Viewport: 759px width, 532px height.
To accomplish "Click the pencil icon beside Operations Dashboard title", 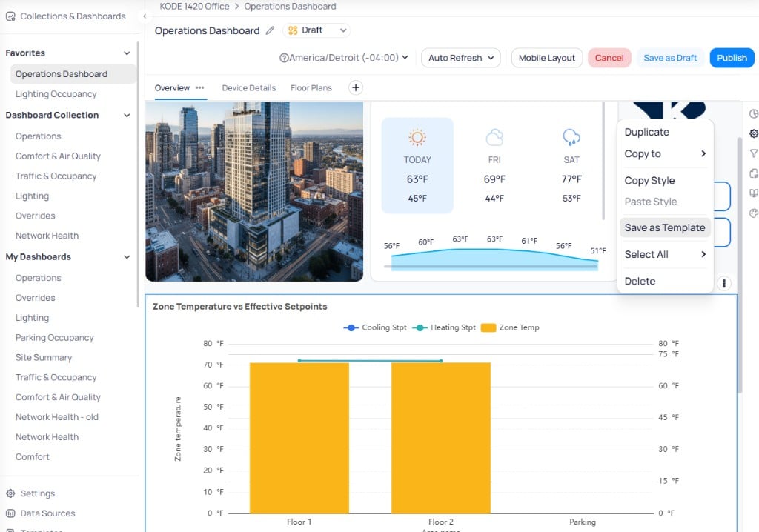I will click(x=270, y=30).
